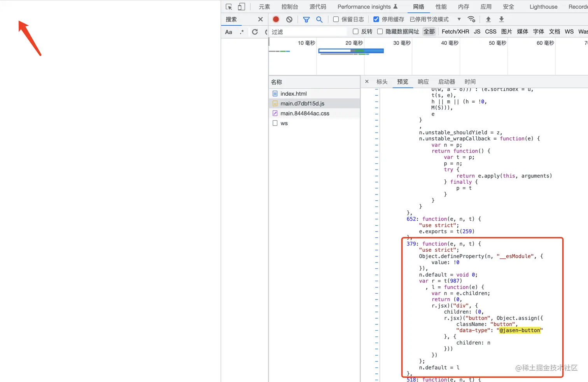The height and width of the screenshot is (382, 588).
Task: Filter requests by 字体
Action: click(x=538, y=32)
